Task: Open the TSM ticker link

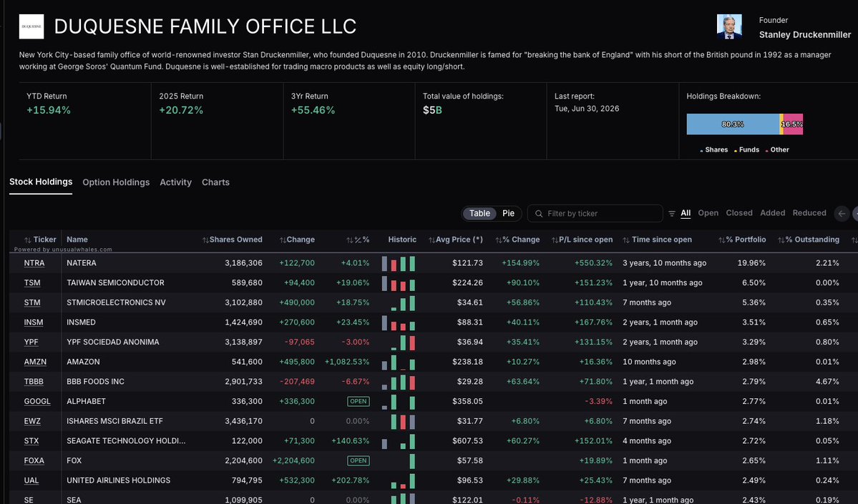Action: [31, 283]
